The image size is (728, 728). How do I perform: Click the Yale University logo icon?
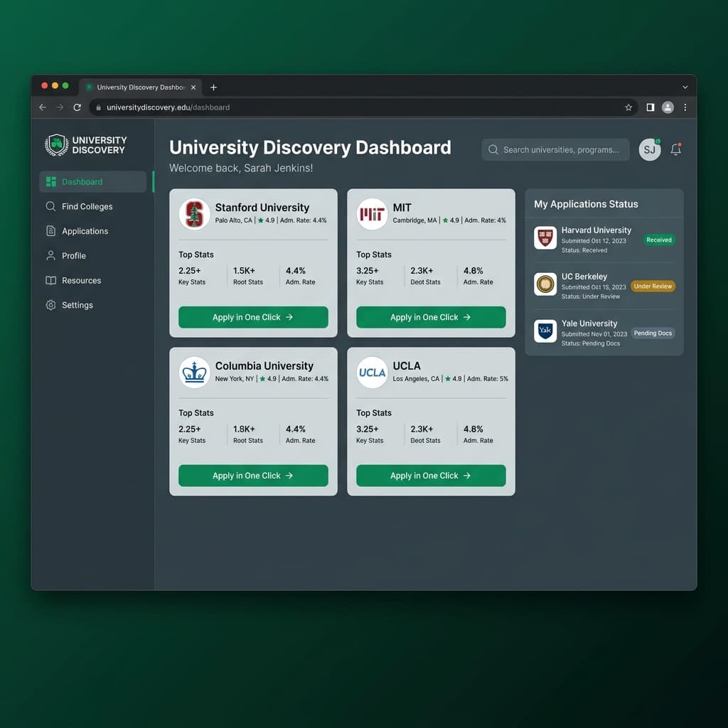(x=545, y=331)
